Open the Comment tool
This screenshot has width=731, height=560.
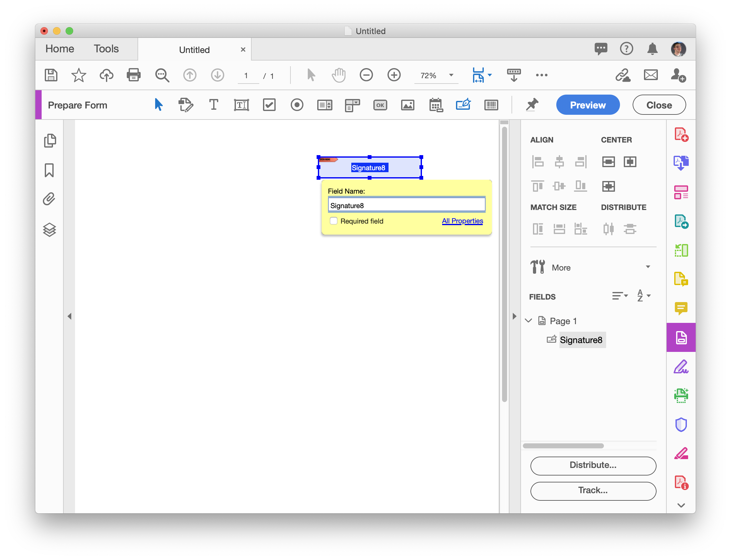(x=681, y=308)
